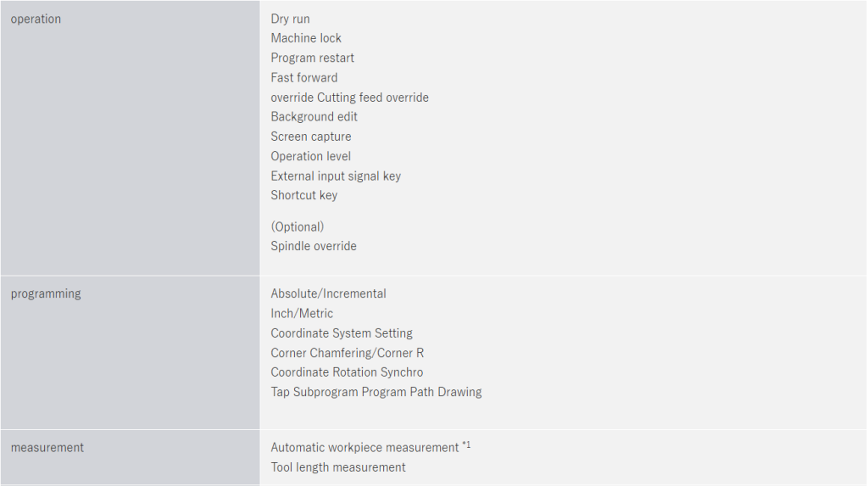
Task: Click the "Machine lock" entry
Action: pos(306,38)
